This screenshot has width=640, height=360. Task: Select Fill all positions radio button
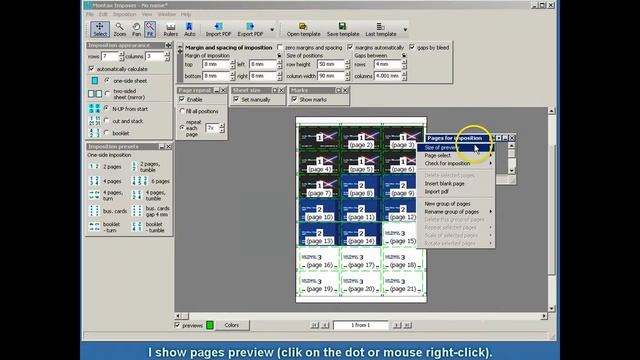click(x=182, y=111)
